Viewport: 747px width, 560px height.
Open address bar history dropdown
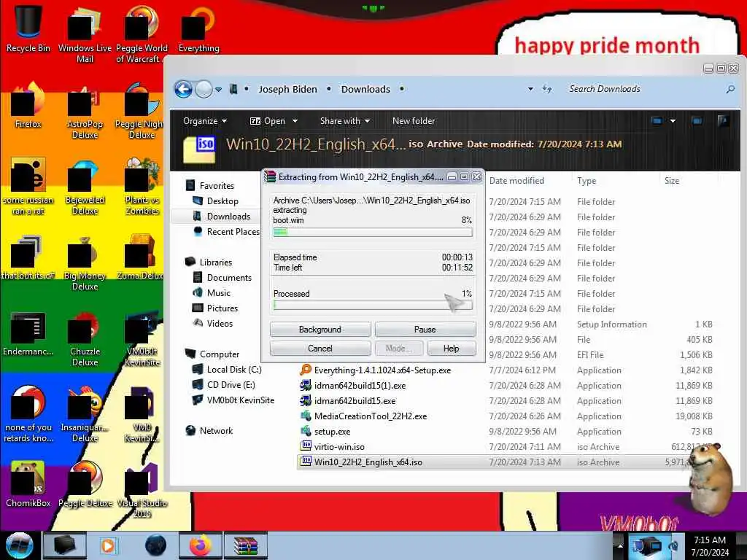tap(530, 89)
